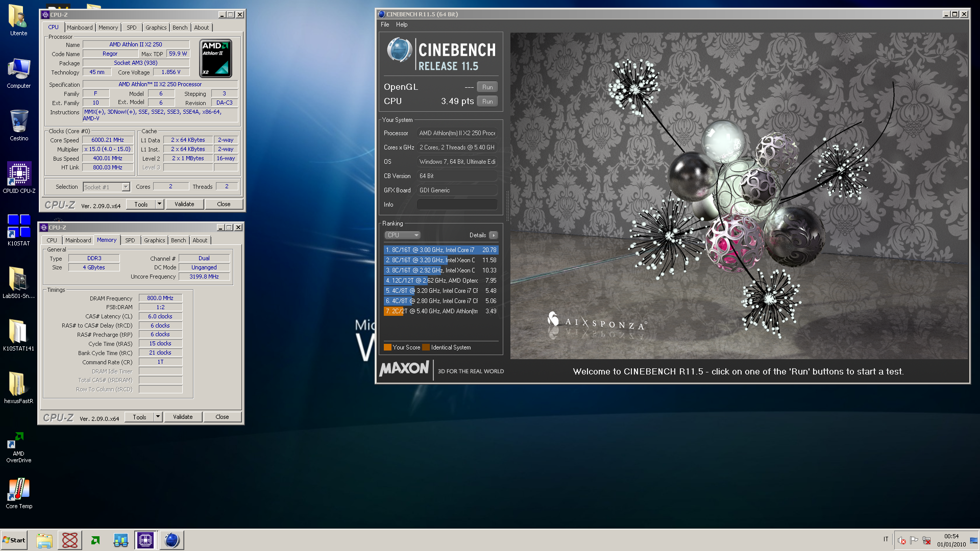Click the red shield tray icon
Image resolution: width=980 pixels, height=551 pixels.
click(901, 540)
